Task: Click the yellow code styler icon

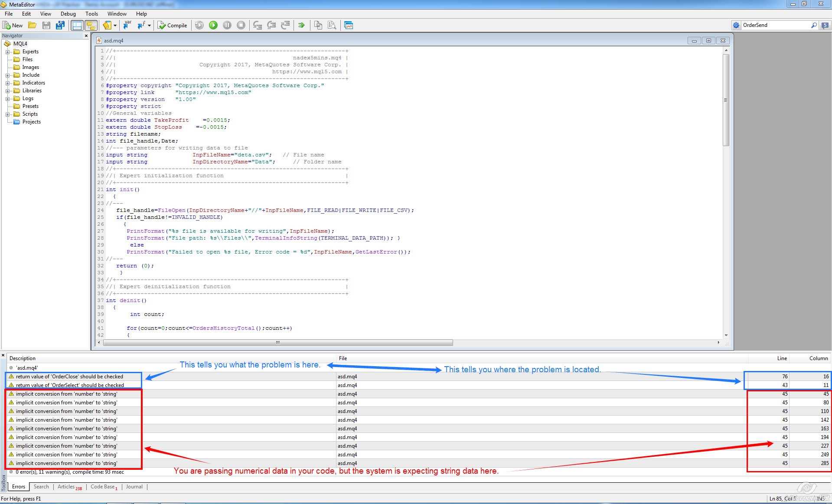Action: pyautogui.click(x=107, y=25)
